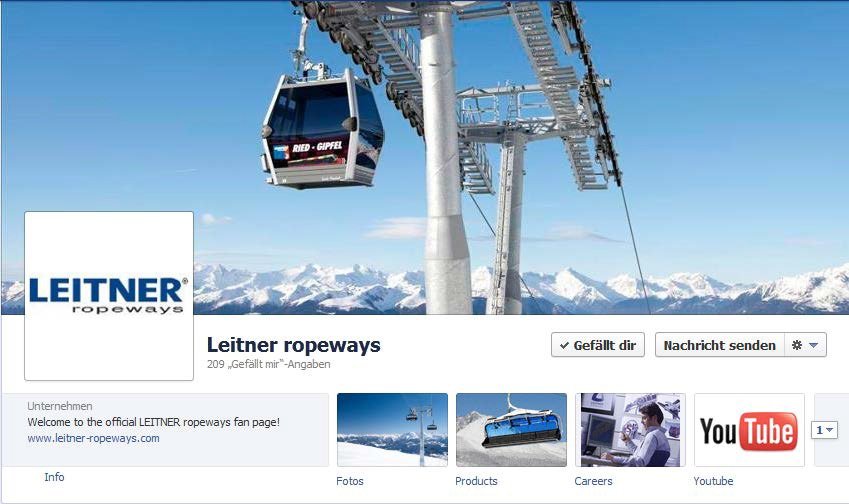
Task: Open the Products thumbnail with blue chairlift
Action: pyautogui.click(x=512, y=430)
